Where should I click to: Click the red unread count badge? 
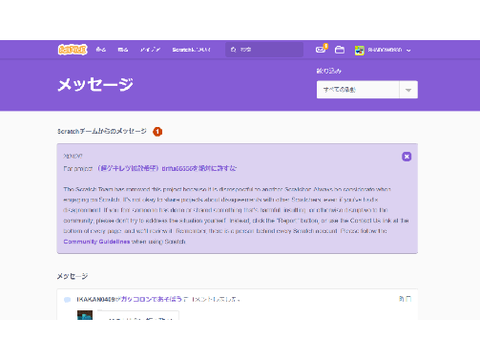pyautogui.click(x=157, y=132)
